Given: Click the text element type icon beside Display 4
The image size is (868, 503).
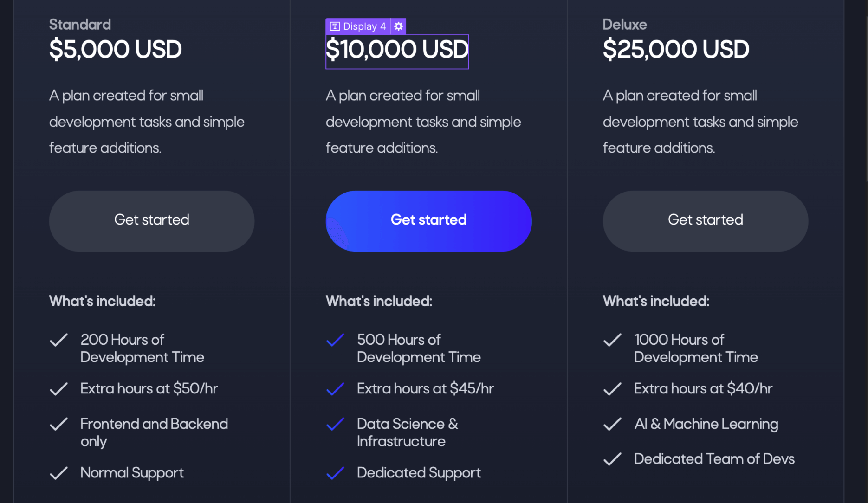Looking at the screenshot, I should click(x=334, y=26).
